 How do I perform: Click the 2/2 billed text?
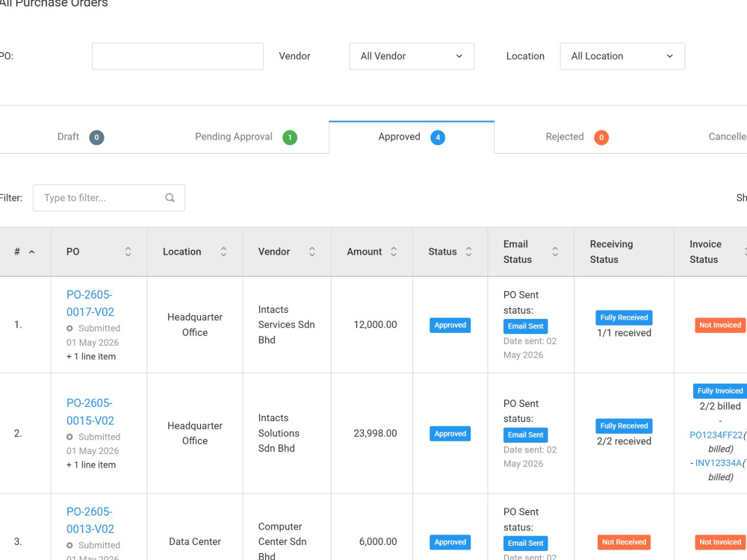click(720, 407)
